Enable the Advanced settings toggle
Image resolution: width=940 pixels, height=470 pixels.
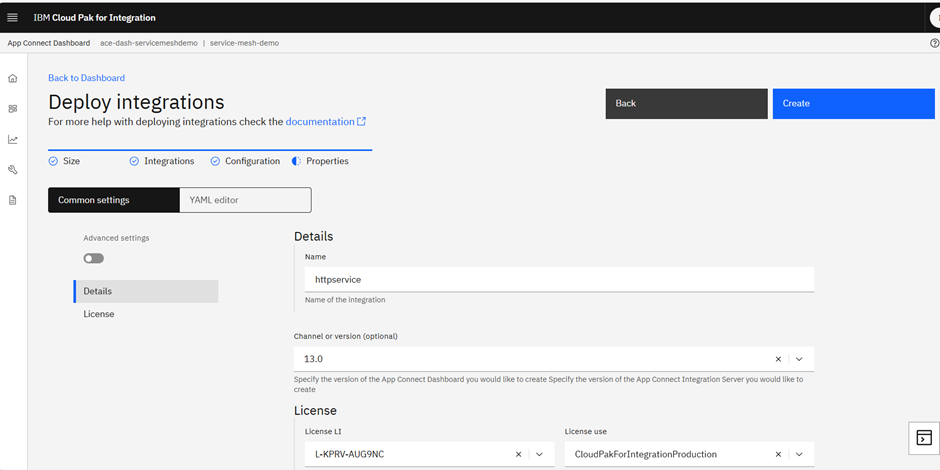94,258
